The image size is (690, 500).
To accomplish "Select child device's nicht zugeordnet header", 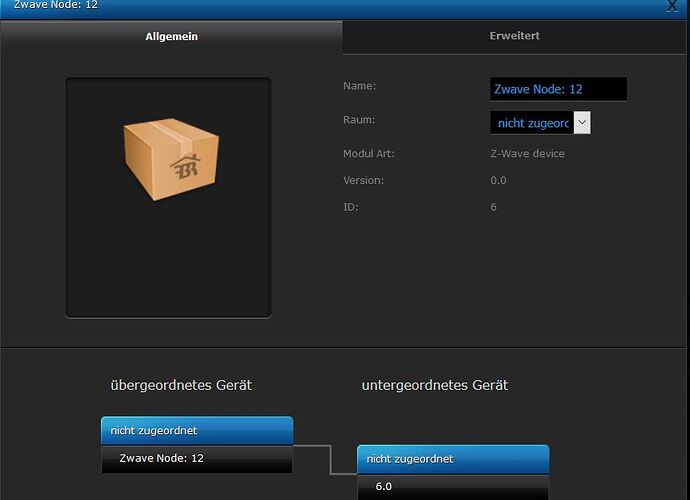I will [452, 459].
